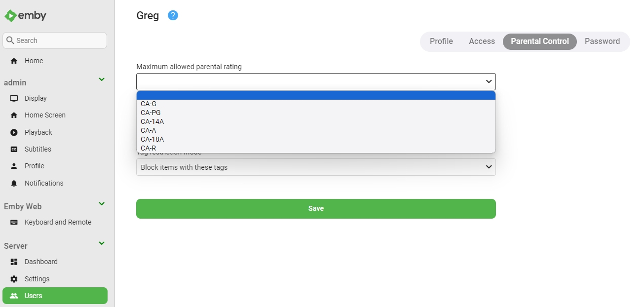Open Display settings in sidebar

55,98
